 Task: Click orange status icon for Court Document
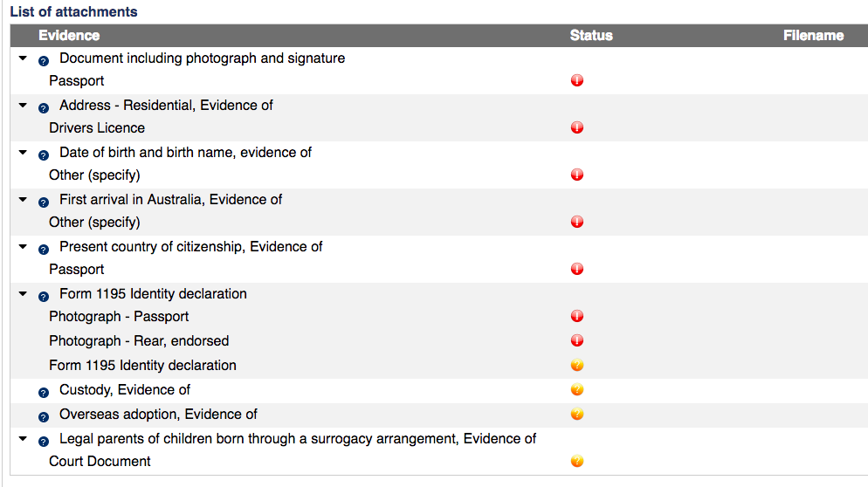click(576, 461)
